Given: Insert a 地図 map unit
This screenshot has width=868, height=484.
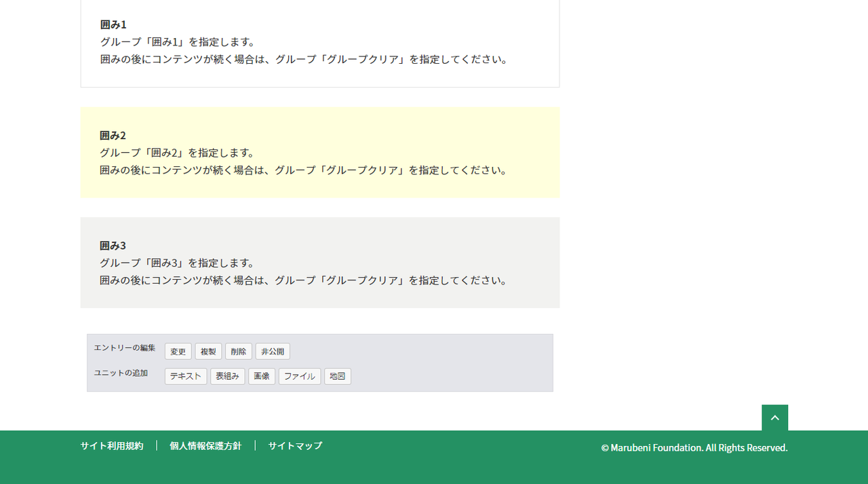Looking at the screenshot, I should (338, 377).
